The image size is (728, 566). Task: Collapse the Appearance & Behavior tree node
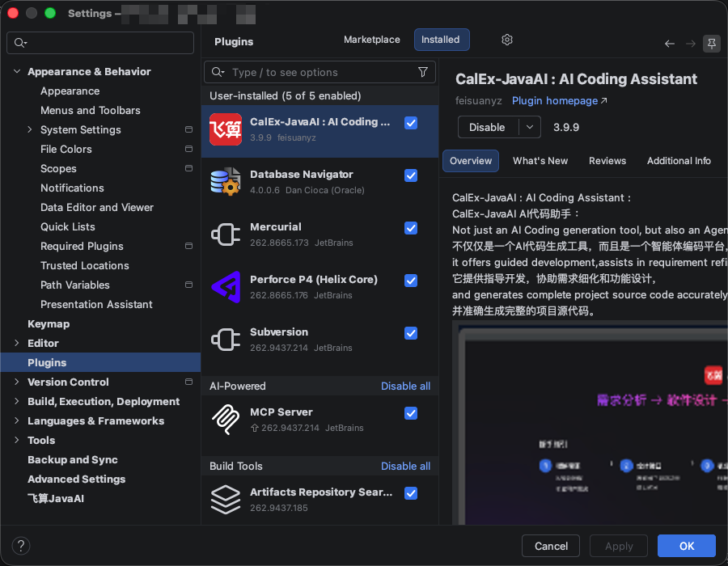click(x=17, y=71)
